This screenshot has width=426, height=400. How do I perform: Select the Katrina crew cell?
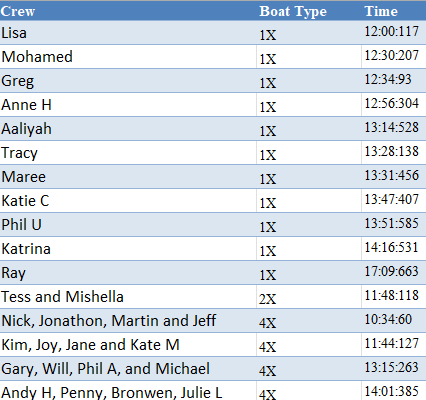pos(128,249)
